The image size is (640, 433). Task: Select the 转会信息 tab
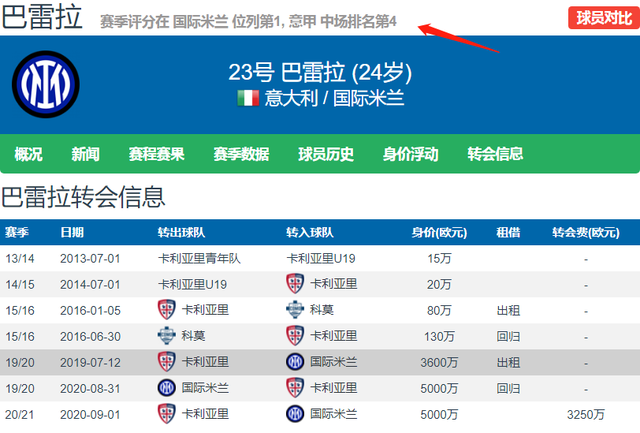(x=495, y=154)
